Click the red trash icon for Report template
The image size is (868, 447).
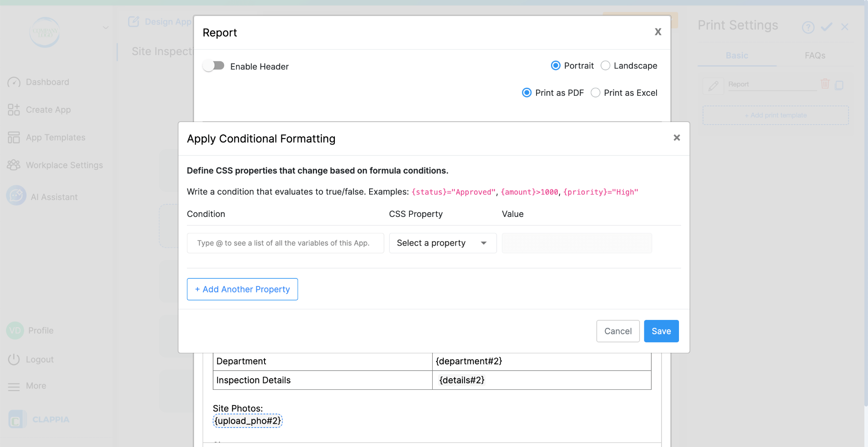[825, 84]
